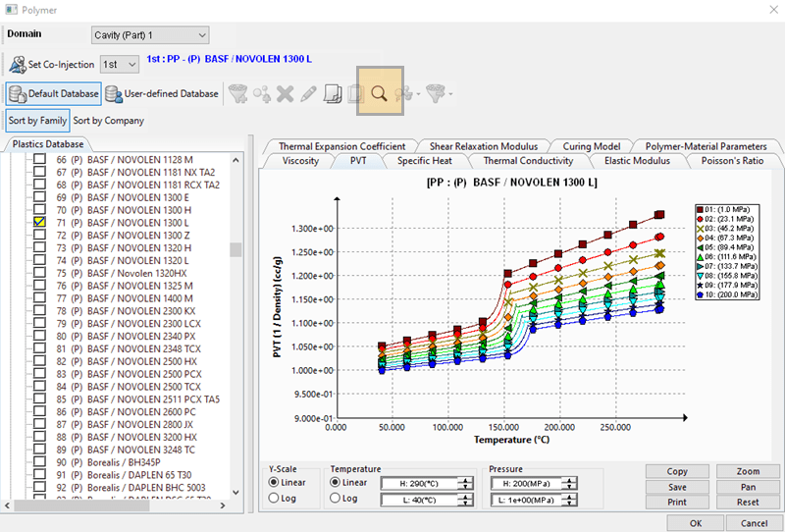Viewport: 785px width, 532px height.
Task: Click the Save chart button
Action: tap(677, 487)
